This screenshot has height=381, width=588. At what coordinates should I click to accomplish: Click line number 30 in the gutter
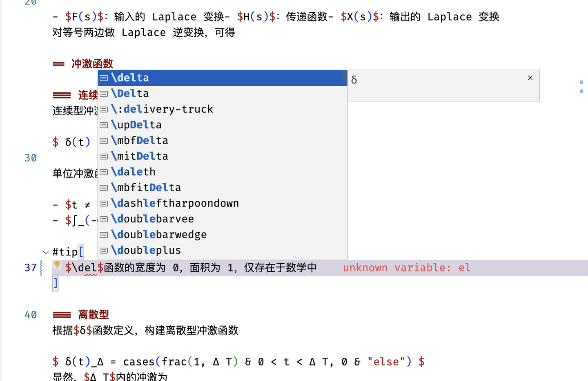click(x=30, y=158)
